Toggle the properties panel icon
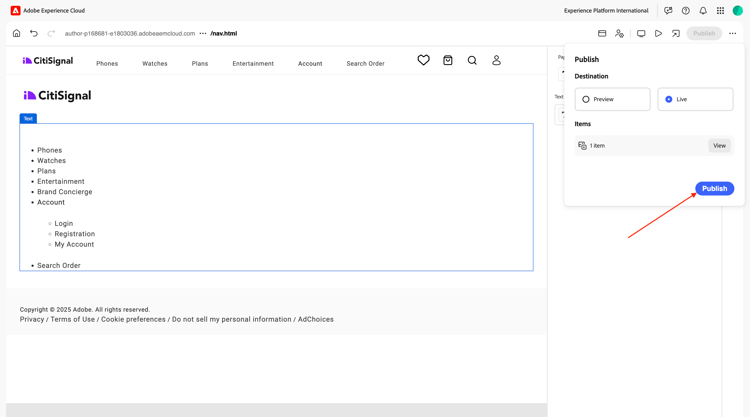The width and height of the screenshot is (750, 417). click(x=602, y=33)
